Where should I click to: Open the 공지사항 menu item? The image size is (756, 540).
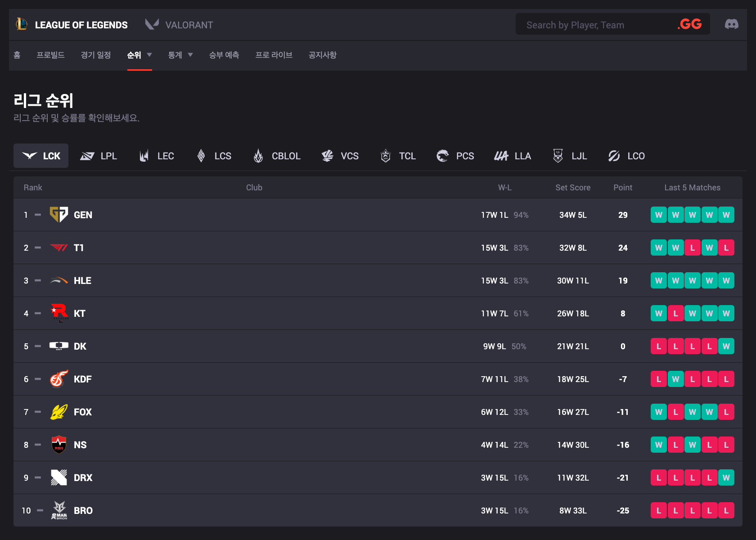pyautogui.click(x=323, y=55)
